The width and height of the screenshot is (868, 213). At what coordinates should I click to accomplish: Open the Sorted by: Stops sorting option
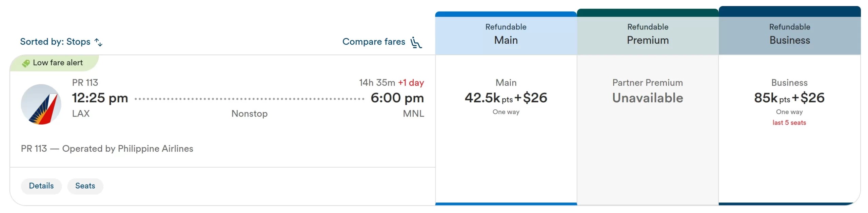[x=61, y=42]
